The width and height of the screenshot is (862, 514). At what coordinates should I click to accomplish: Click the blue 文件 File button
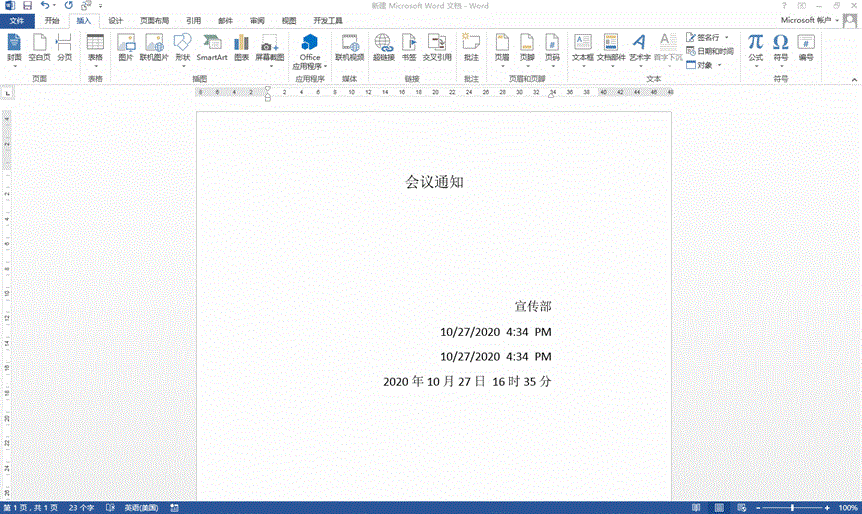pyautogui.click(x=16, y=20)
